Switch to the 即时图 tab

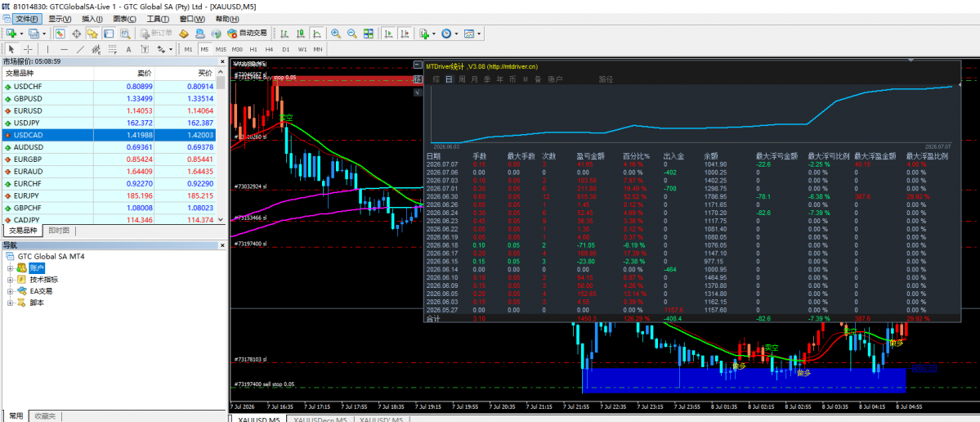(x=59, y=231)
